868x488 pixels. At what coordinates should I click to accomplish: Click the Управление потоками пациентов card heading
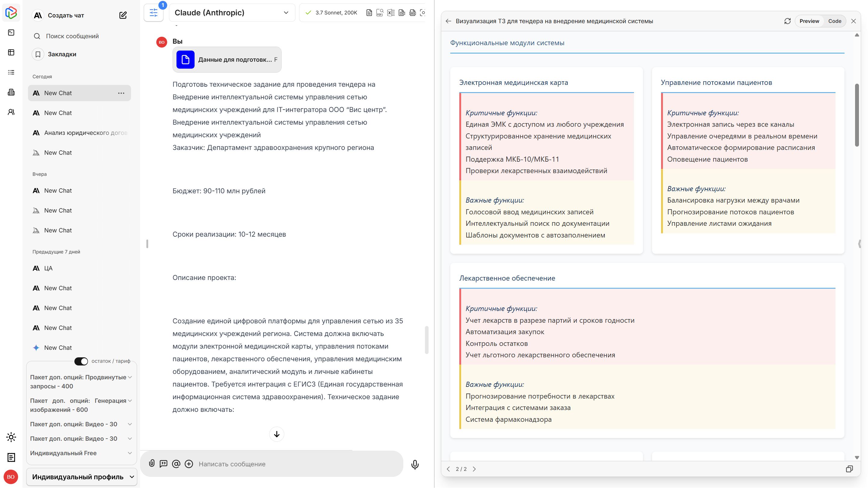(x=716, y=82)
